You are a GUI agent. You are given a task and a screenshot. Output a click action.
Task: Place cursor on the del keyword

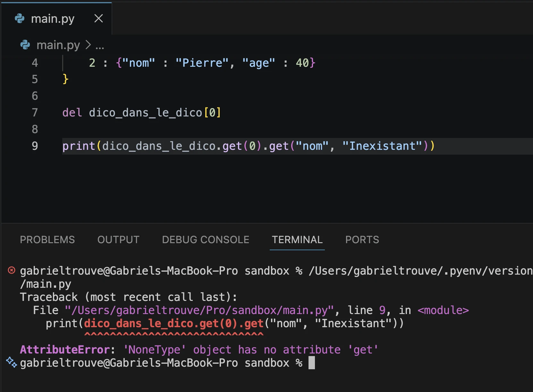(72, 113)
